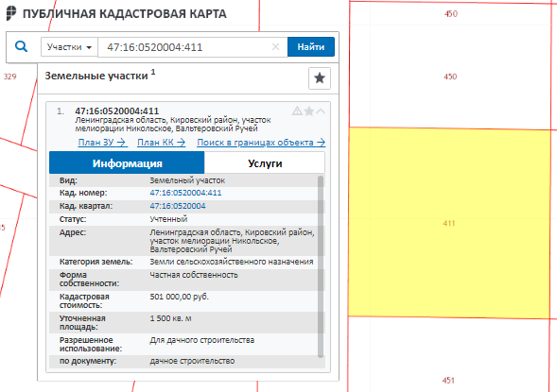Open the План ЗУ link
This screenshot has width=557, height=392.
point(102,143)
